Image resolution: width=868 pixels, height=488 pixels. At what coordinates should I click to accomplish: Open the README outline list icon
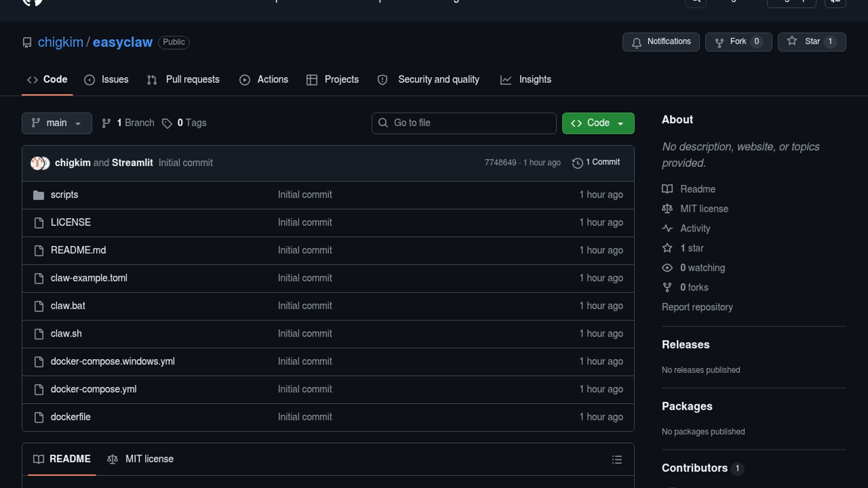(x=617, y=460)
